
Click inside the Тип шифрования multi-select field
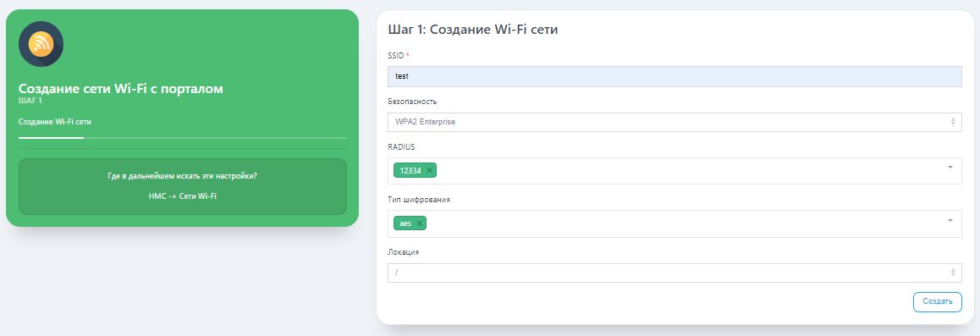click(x=674, y=223)
